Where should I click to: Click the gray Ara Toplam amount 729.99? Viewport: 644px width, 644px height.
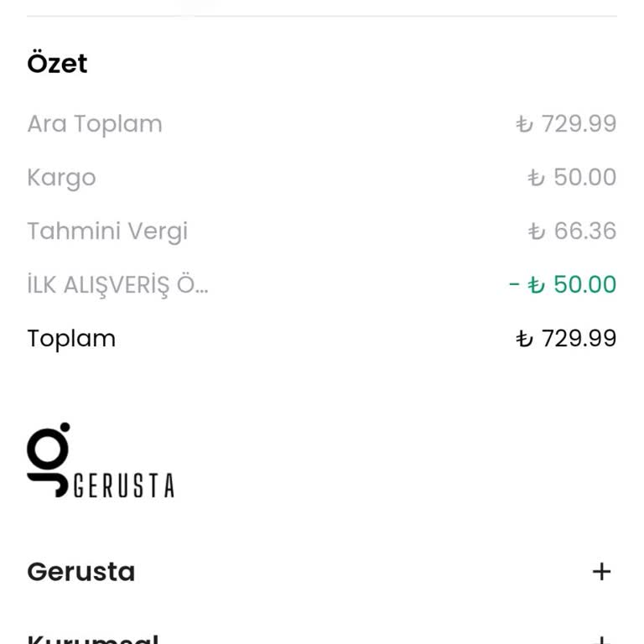coord(578,124)
